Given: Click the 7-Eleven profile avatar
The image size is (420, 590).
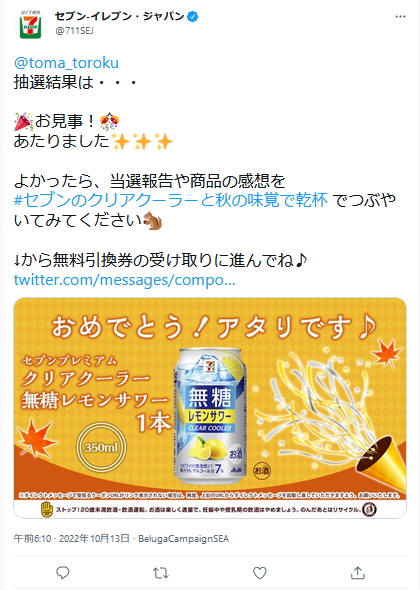Looking at the screenshot, I should pyautogui.click(x=30, y=24).
